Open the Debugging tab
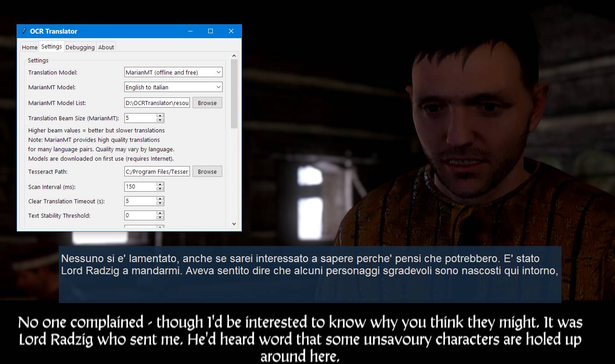Viewport: 615px width, 364px height. [x=80, y=47]
